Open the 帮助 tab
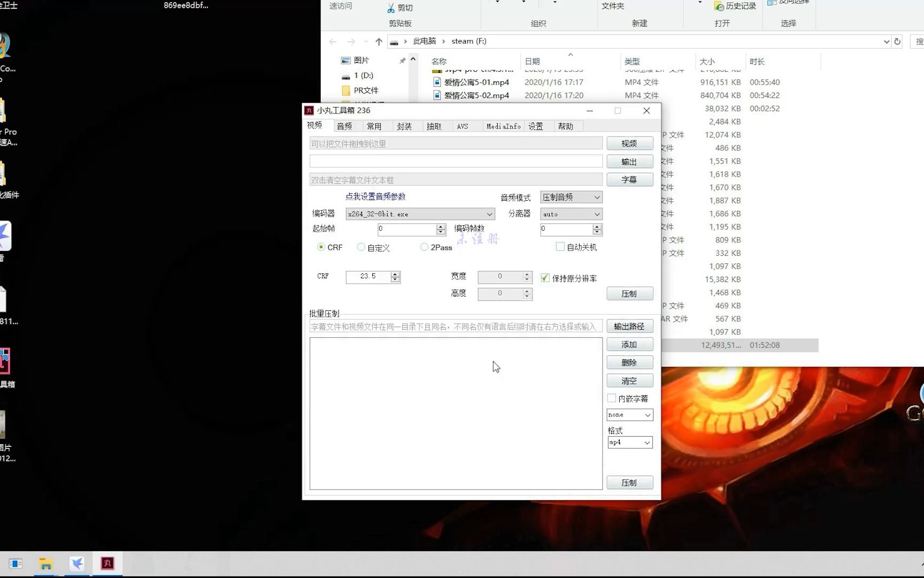The image size is (924, 578). [566, 126]
